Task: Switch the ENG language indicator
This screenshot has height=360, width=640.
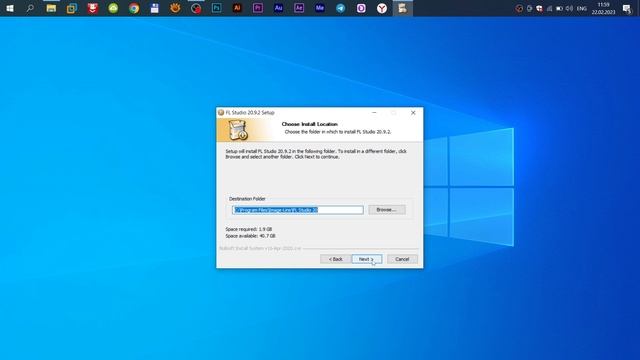Action: (582, 9)
